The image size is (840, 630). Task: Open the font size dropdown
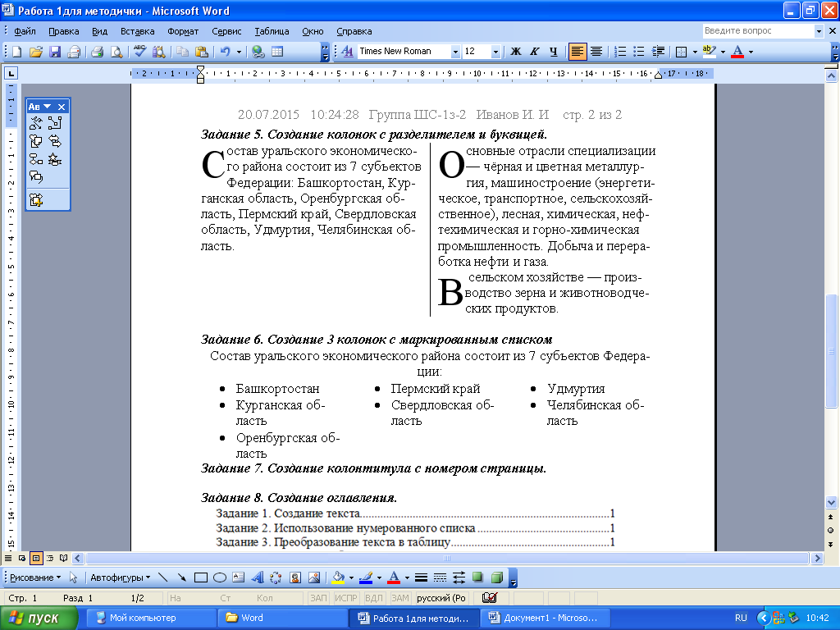pos(495,52)
